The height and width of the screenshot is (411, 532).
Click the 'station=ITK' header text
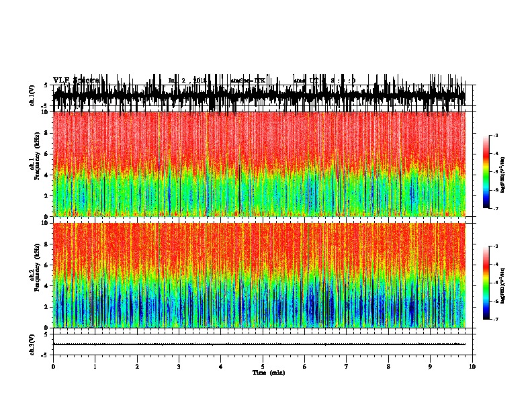point(248,81)
